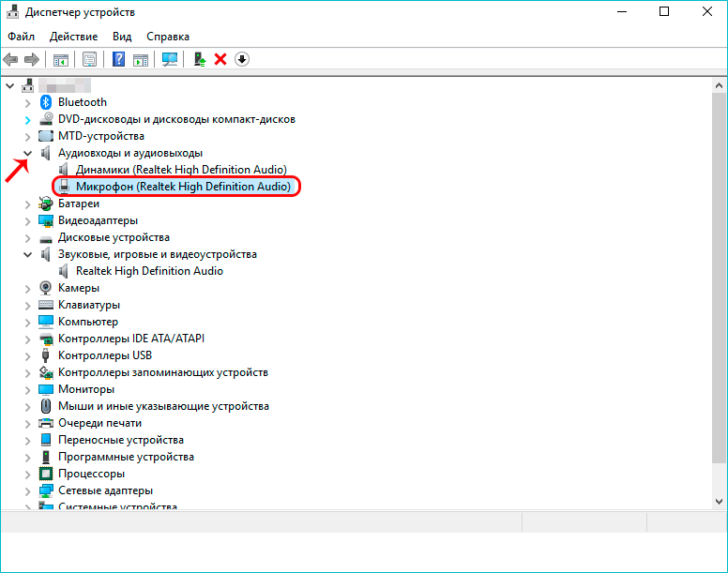Image resolution: width=728 pixels, height=573 pixels.
Task: Expand the Клавиатуры category
Action: (x=27, y=306)
